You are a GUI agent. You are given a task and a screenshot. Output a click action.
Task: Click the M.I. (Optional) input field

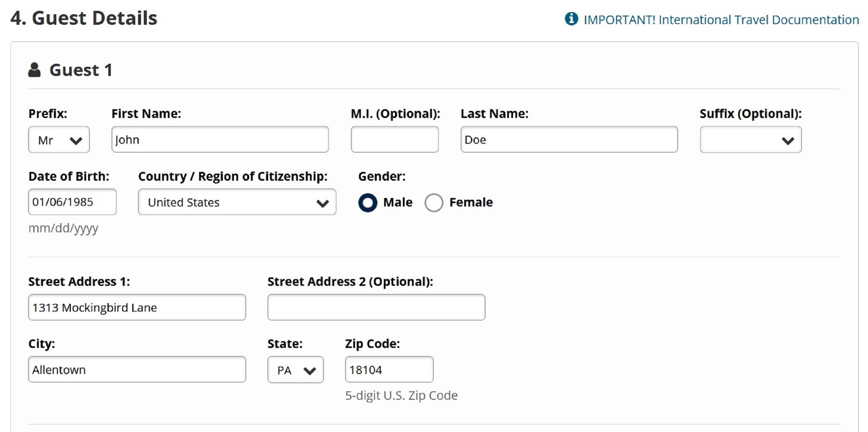tap(395, 139)
